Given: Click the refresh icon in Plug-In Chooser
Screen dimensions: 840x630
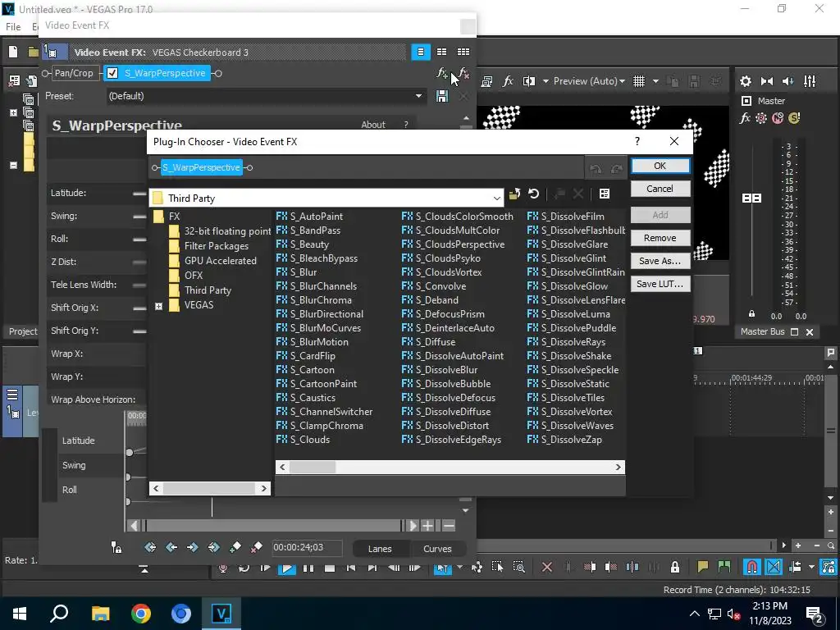Looking at the screenshot, I should (533, 194).
